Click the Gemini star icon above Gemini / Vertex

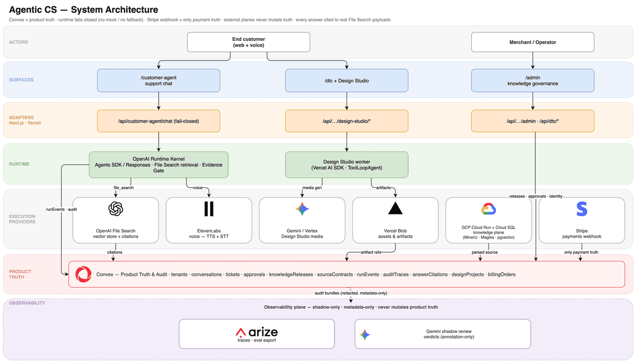click(x=303, y=209)
